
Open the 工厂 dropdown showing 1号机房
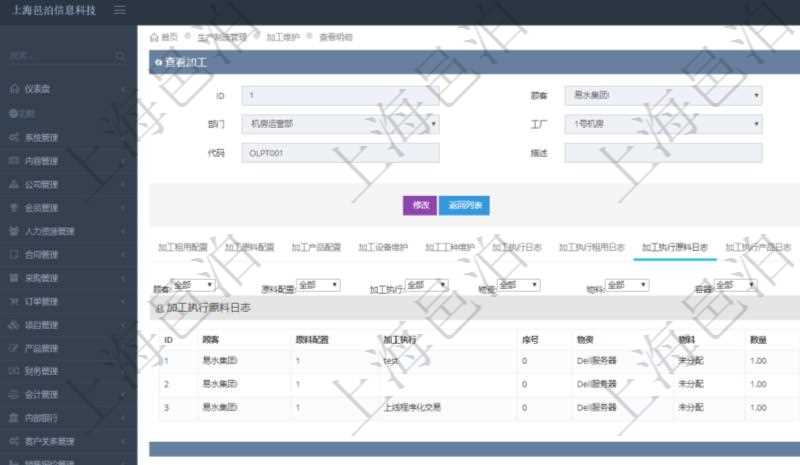[x=663, y=124]
